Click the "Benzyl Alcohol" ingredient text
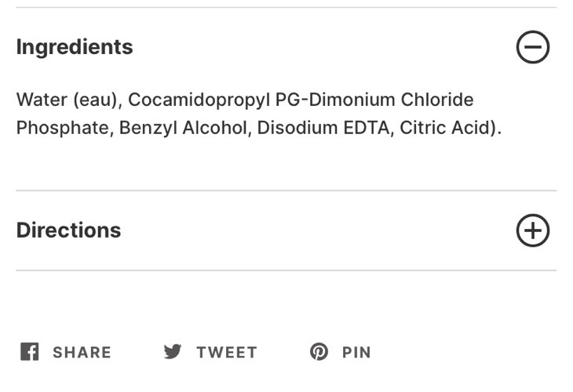The height and width of the screenshot is (392, 573). point(181,128)
